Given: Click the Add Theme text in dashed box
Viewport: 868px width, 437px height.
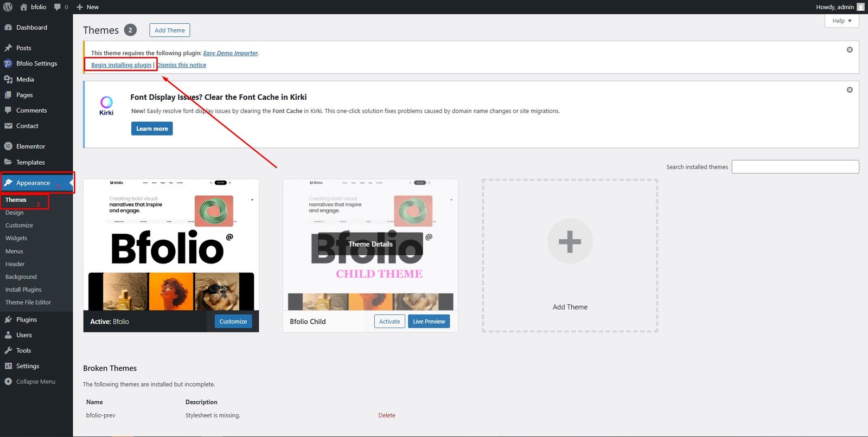Looking at the screenshot, I should point(570,307).
